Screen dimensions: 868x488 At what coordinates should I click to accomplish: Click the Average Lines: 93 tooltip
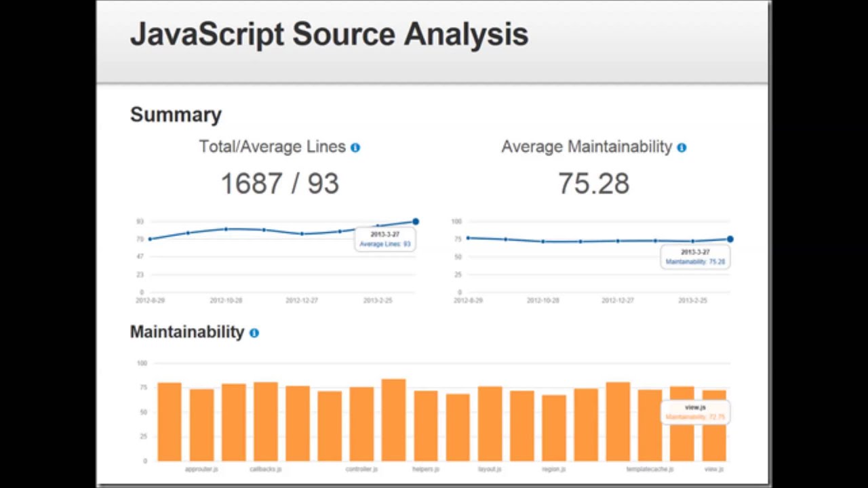(384, 239)
